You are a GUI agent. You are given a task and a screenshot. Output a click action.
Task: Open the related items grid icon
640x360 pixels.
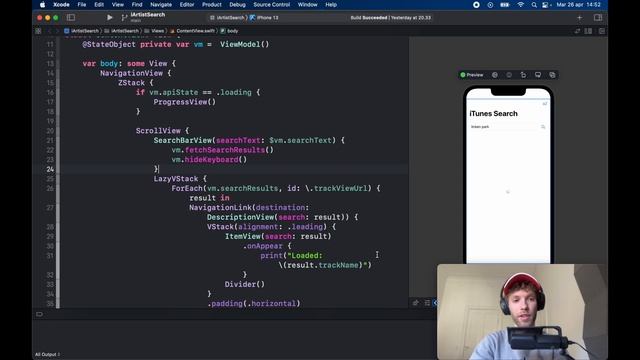coord(38,31)
